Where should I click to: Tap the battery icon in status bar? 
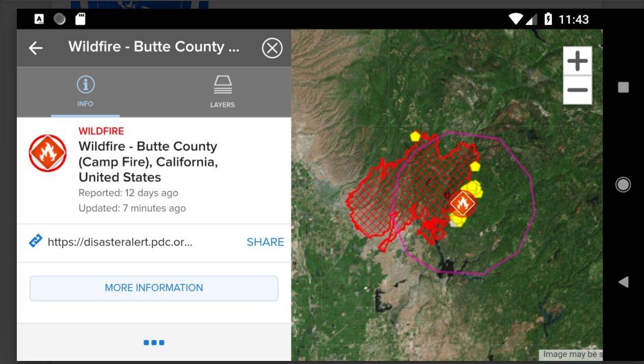click(x=548, y=19)
